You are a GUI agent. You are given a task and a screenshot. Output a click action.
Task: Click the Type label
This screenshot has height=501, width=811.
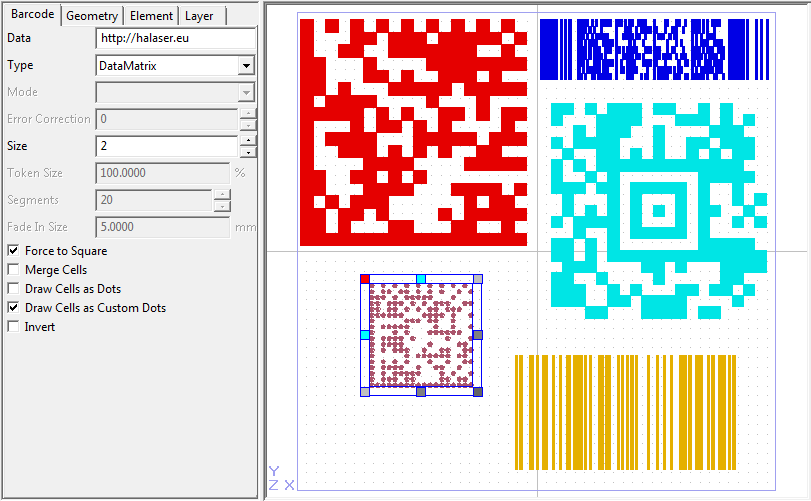[20, 65]
